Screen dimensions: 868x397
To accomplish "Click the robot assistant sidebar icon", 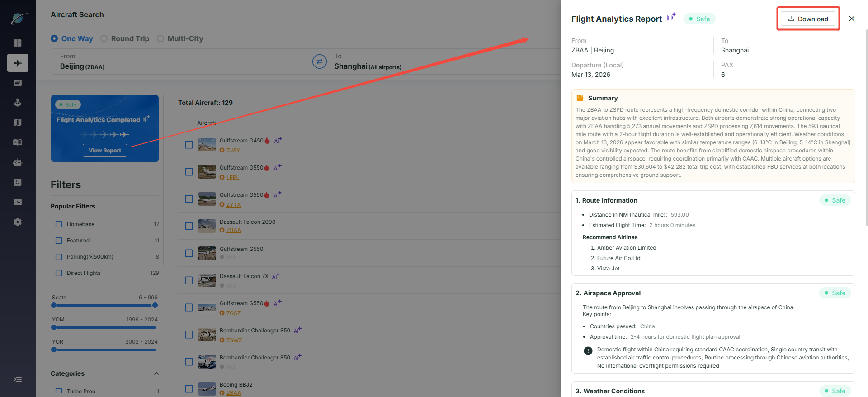I will (18, 162).
